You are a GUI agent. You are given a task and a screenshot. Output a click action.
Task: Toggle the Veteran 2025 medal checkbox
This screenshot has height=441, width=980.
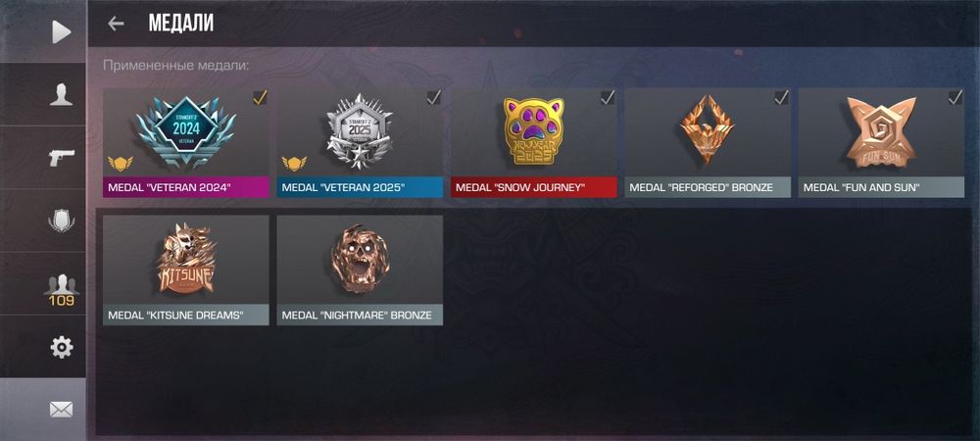click(434, 97)
